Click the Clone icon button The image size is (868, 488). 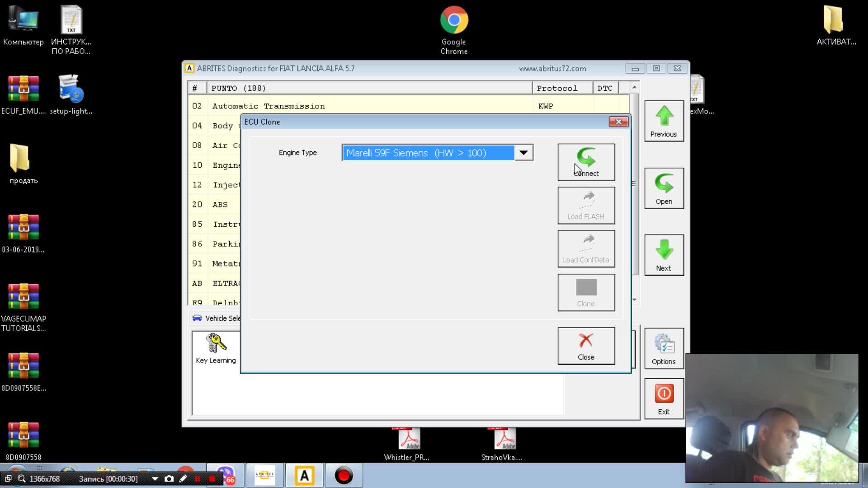point(586,292)
